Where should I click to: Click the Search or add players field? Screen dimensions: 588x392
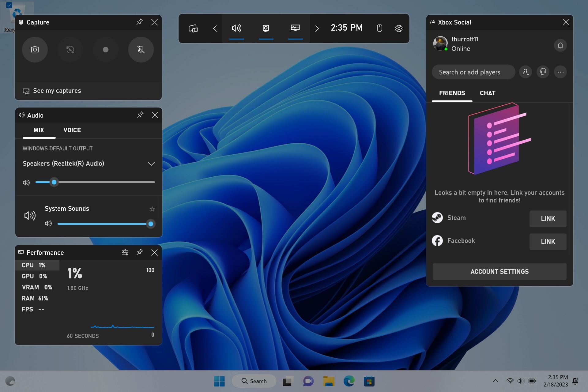click(473, 72)
